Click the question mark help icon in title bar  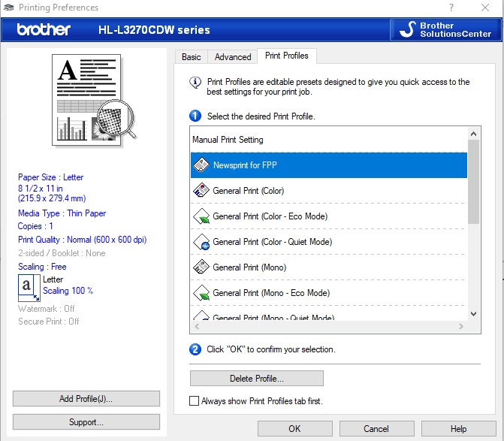click(x=451, y=8)
